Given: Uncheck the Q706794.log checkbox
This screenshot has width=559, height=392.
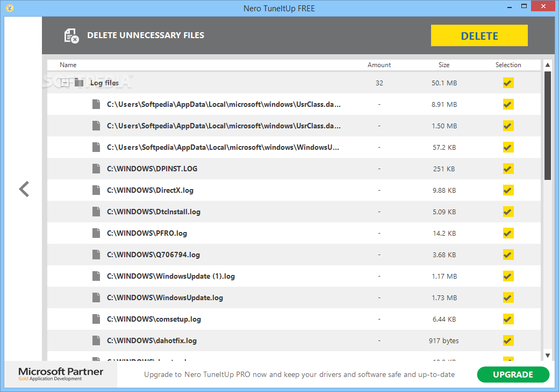Looking at the screenshot, I should click(508, 255).
